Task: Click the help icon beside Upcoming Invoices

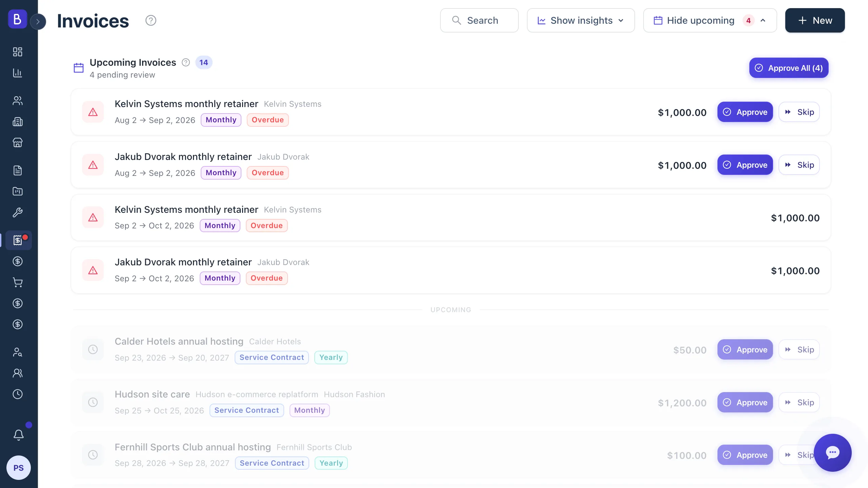Action: click(x=186, y=62)
